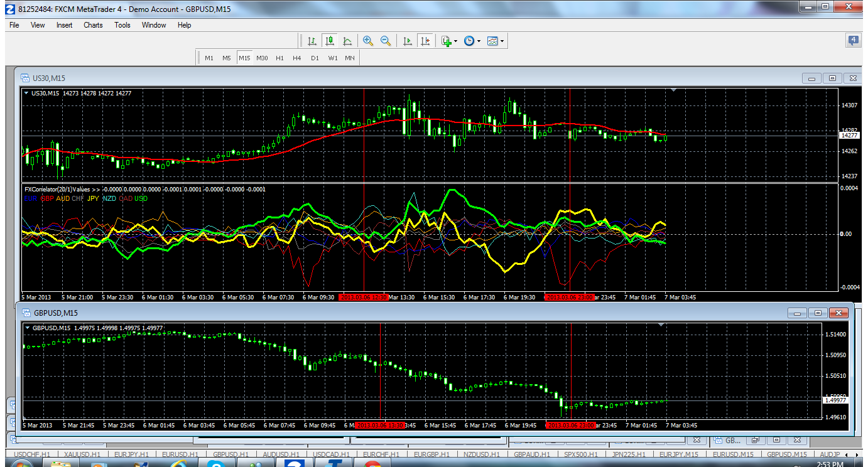
Task: Expand the indicators dropdown arrow
Action: (x=455, y=41)
